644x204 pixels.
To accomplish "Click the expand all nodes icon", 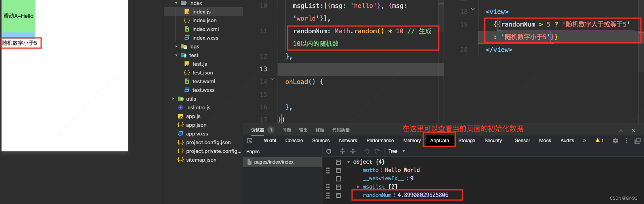I will 343,151.
